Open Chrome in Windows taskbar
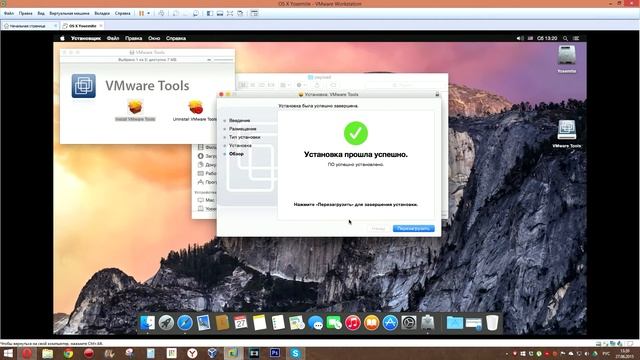 click(x=68, y=353)
